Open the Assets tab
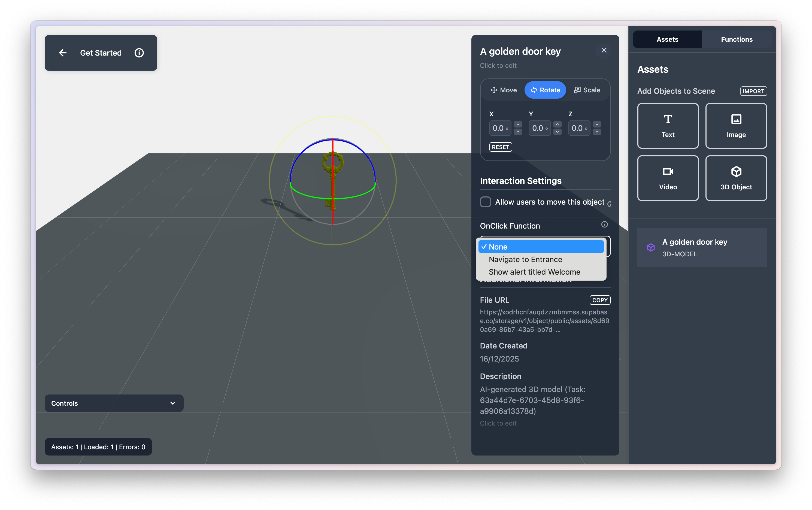Screen dimensions: 812x510 point(667,40)
